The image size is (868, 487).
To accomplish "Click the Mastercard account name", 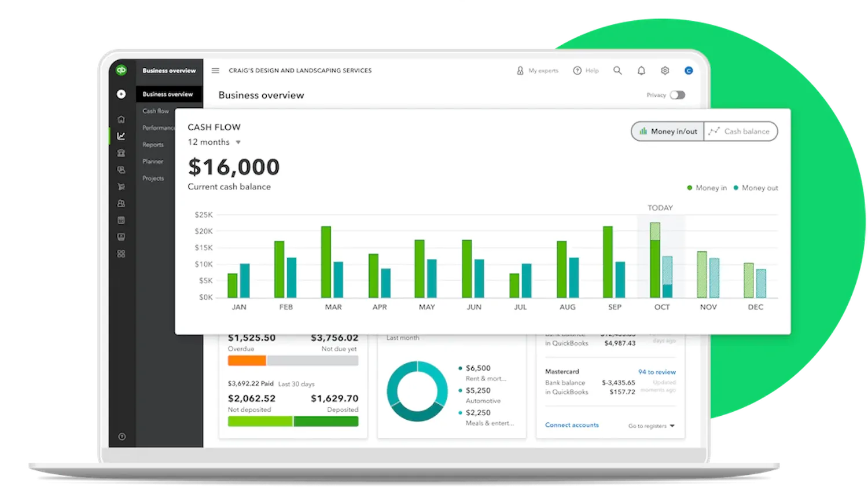I will pyautogui.click(x=562, y=372).
